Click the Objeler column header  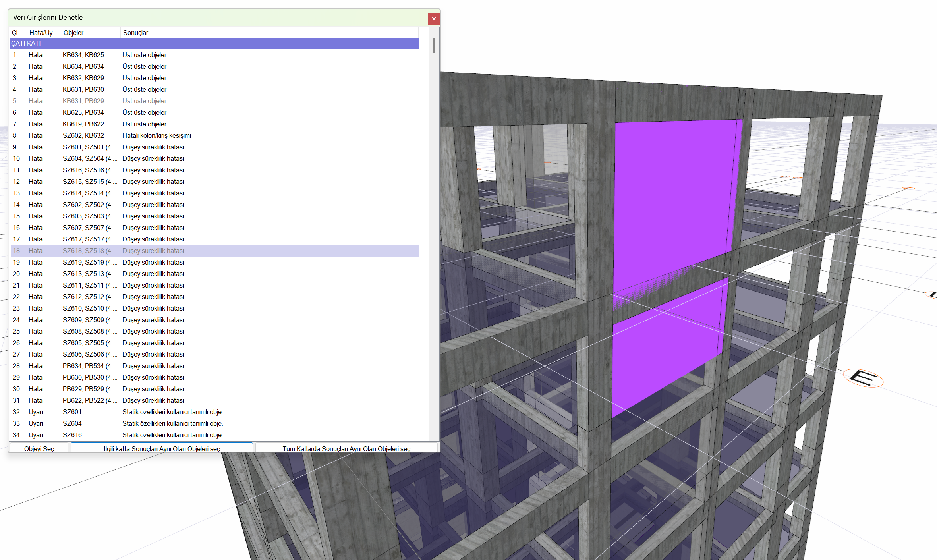(x=73, y=33)
